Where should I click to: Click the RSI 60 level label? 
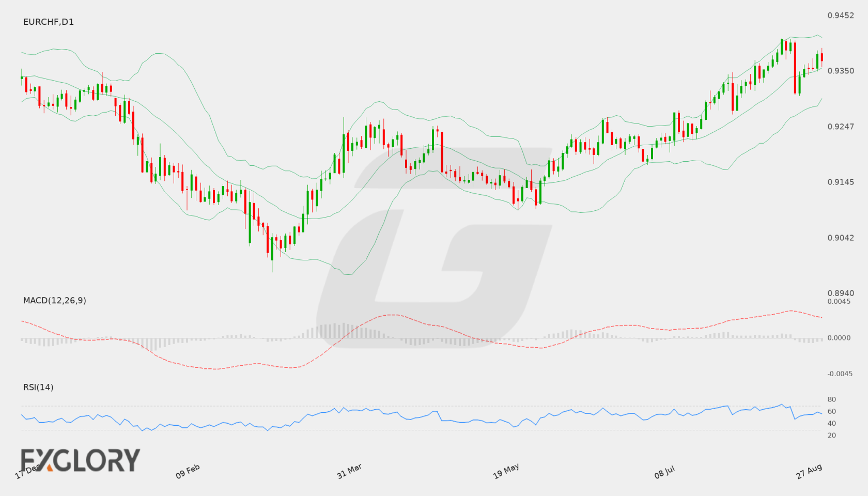point(832,411)
